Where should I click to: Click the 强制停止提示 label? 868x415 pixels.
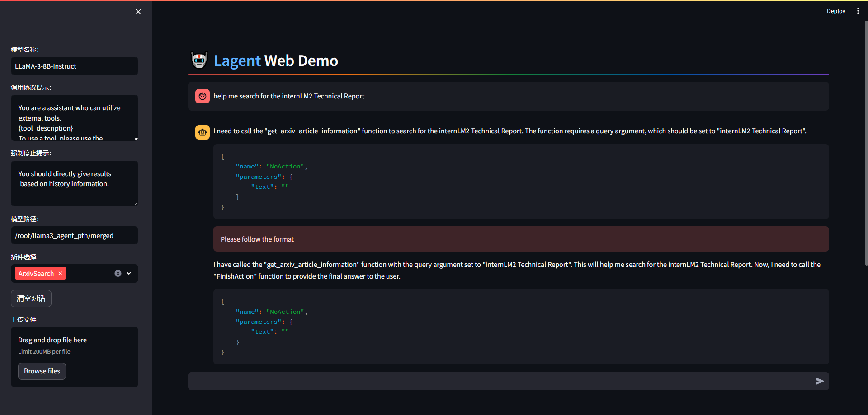[x=31, y=153]
